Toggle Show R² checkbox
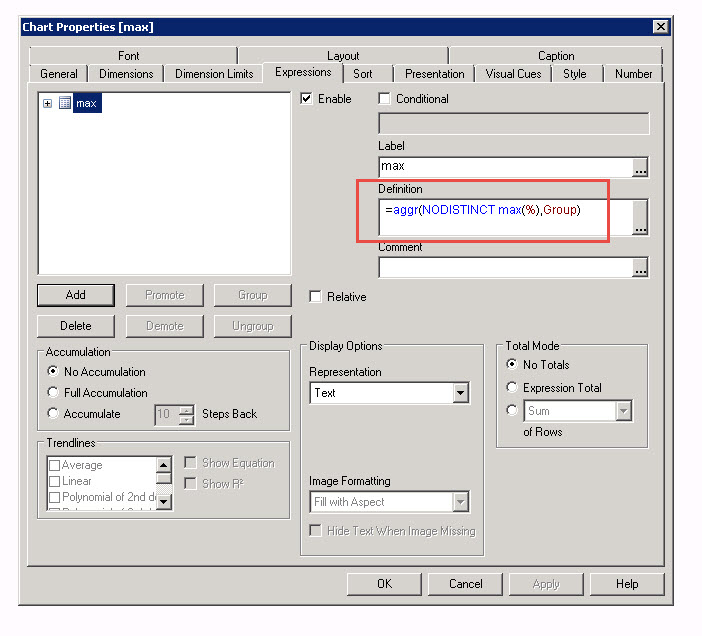The height and width of the screenshot is (636, 702). pyautogui.click(x=190, y=484)
